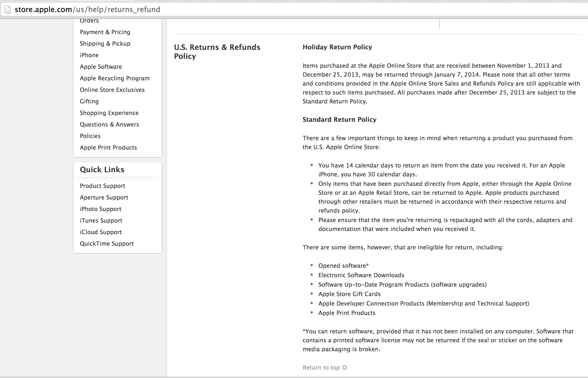
Task: Open the Payment & Pricing help link
Action: pyautogui.click(x=105, y=32)
